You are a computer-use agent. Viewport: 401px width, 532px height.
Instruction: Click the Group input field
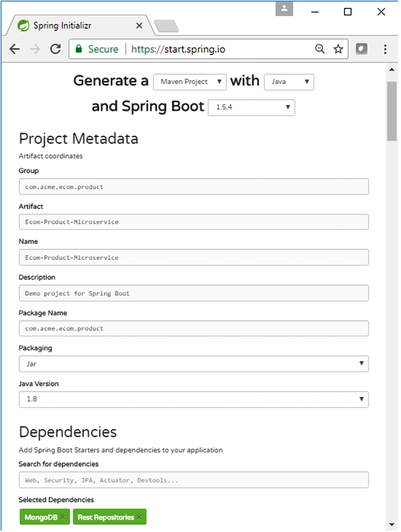pyautogui.click(x=194, y=186)
